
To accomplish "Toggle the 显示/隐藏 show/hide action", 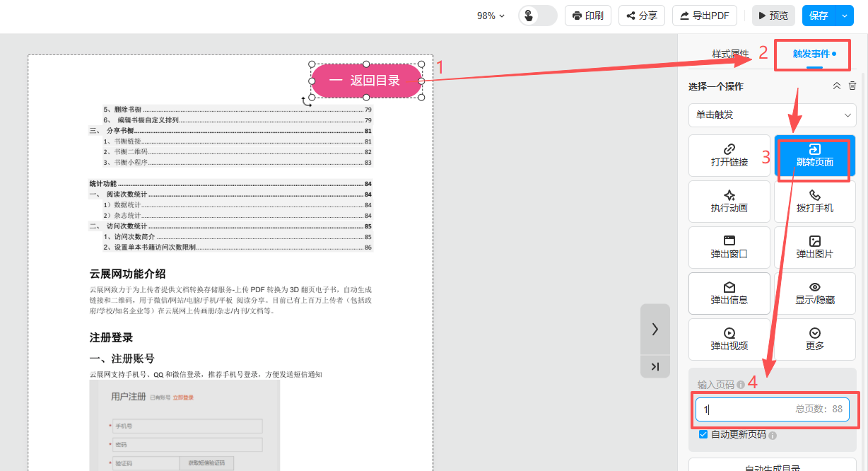I will pyautogui.click(x=814, y=293).
